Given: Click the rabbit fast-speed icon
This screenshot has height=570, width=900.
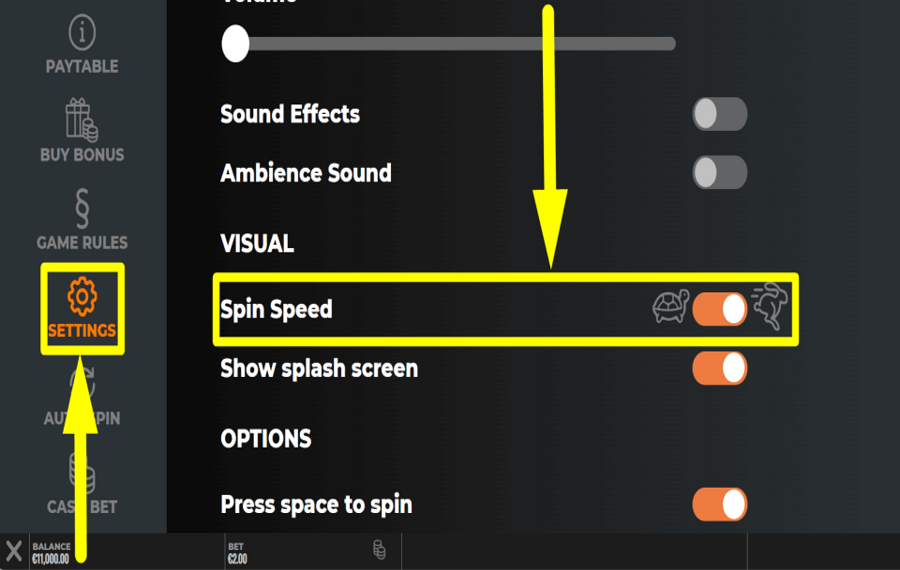Looking at the screenshot, I should tap(769, 306).
